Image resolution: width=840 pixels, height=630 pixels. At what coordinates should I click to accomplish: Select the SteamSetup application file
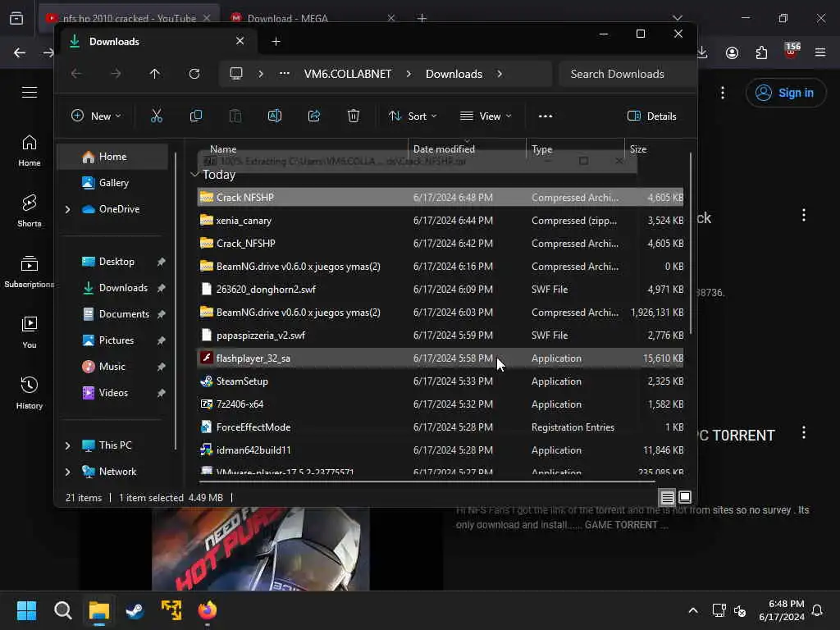click(x=441, y=381)
